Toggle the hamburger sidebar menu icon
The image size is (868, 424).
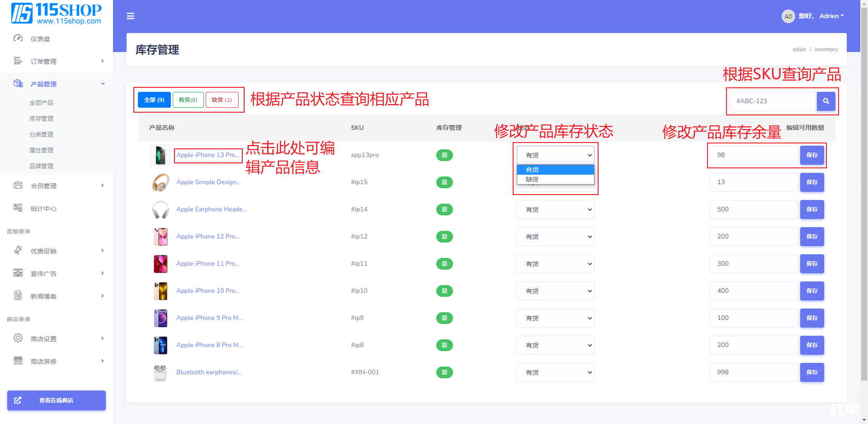pyautogui.click(x=130, y=16)
